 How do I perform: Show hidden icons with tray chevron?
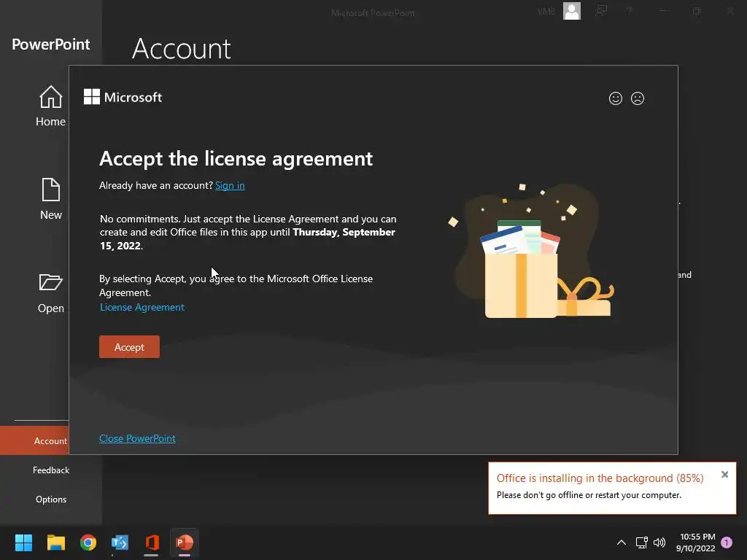click(622, 542)
